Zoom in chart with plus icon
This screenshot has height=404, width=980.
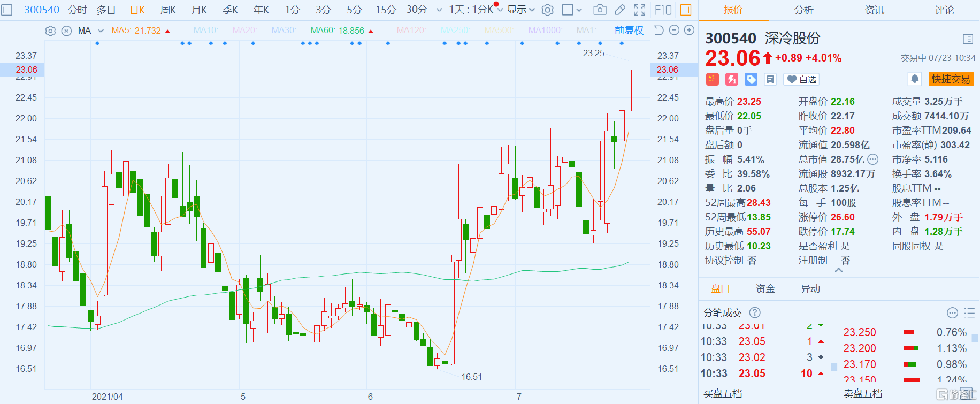[x=689, y=30]
